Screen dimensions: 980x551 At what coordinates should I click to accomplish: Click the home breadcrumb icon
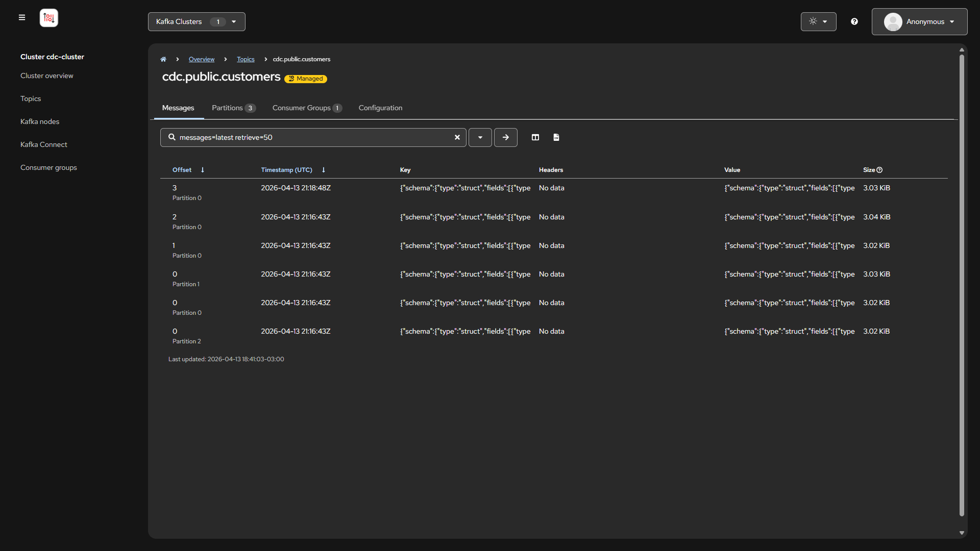(163, 59)
